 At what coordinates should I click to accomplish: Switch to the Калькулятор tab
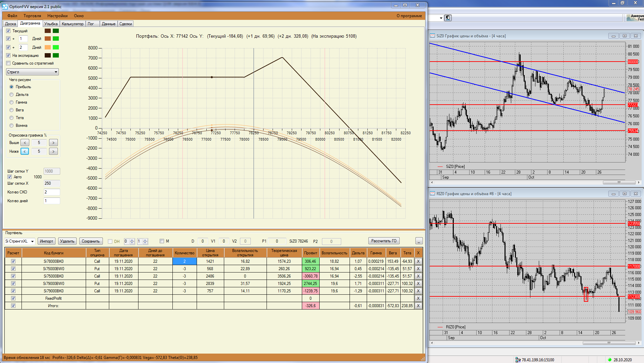(73, 24)
